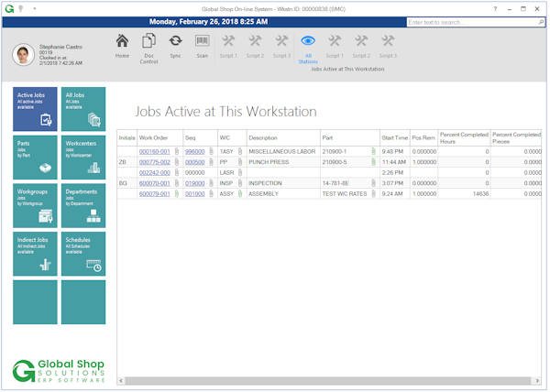Open work order 600079-001
Image resolution: width=550 pixels, height=392 pixels.
(154, 194)
